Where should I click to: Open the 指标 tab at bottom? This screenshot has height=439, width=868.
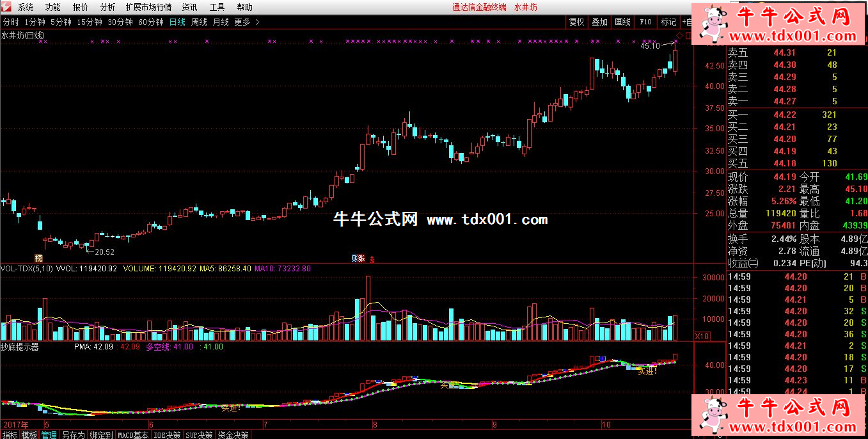(x=10, y=435)
